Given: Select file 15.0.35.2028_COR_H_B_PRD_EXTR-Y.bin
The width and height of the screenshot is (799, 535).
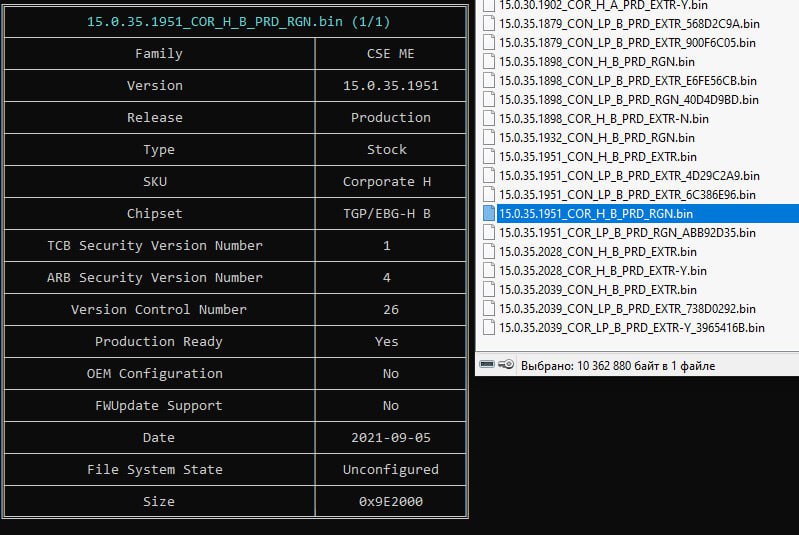Looking at the screenshot, I should [x=602, y=270].
